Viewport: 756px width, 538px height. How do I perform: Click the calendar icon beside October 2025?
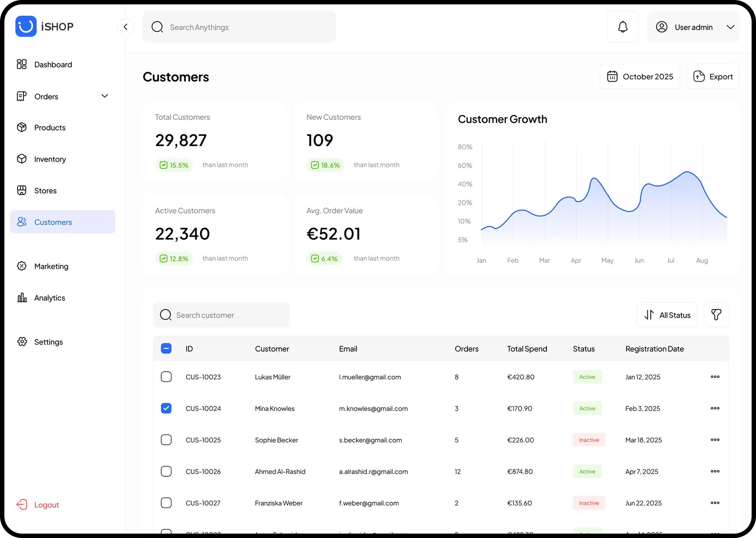[612, 76]
